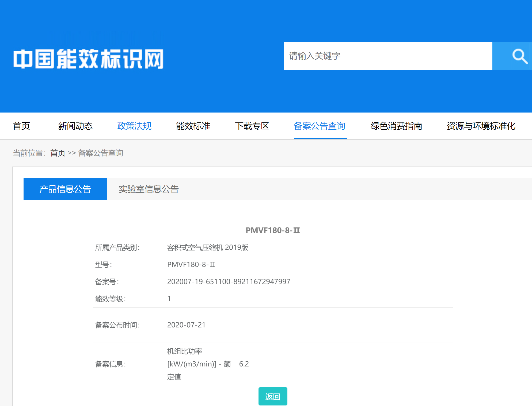Select the 备案公告查询 nav item
This screenshot has width=532, height=406.
[320, 126]
